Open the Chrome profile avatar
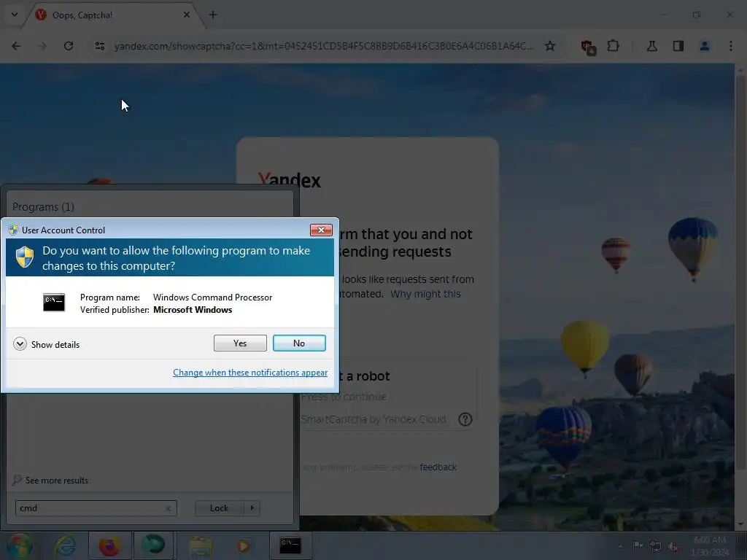 [705, 46]
